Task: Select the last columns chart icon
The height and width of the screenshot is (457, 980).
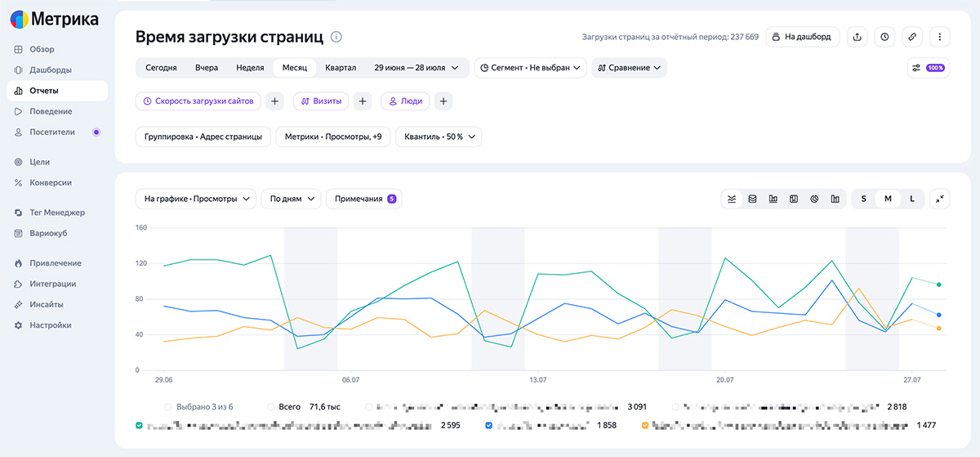Action: [x=835, y=199]
